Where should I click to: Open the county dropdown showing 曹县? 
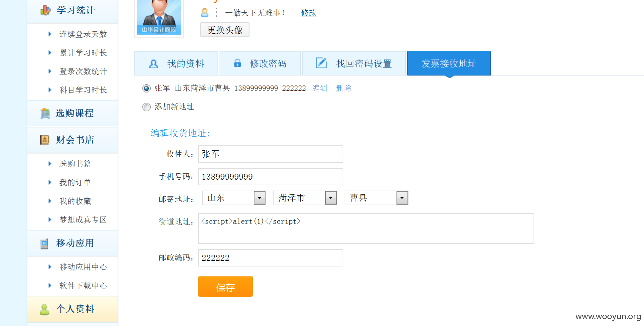coord(376,198)
